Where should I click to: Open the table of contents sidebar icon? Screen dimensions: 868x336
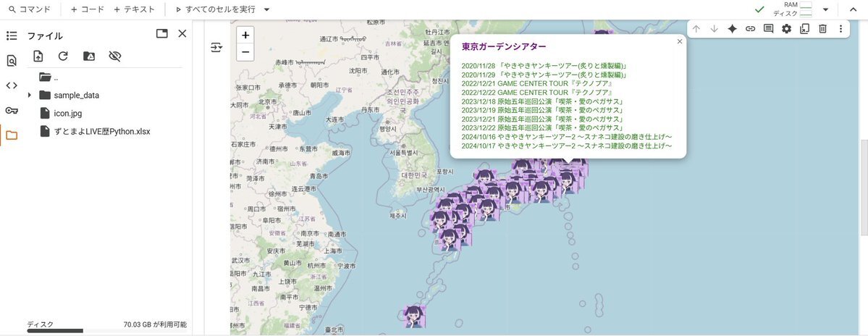(x=12, y=36)
